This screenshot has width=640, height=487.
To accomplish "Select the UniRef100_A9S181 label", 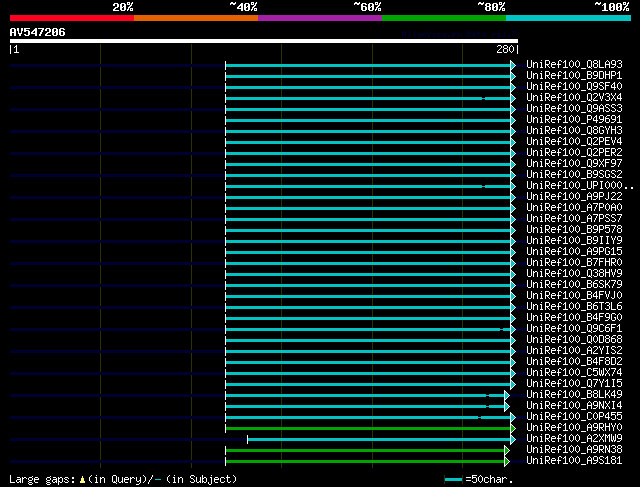I will (x=574, y=461).
